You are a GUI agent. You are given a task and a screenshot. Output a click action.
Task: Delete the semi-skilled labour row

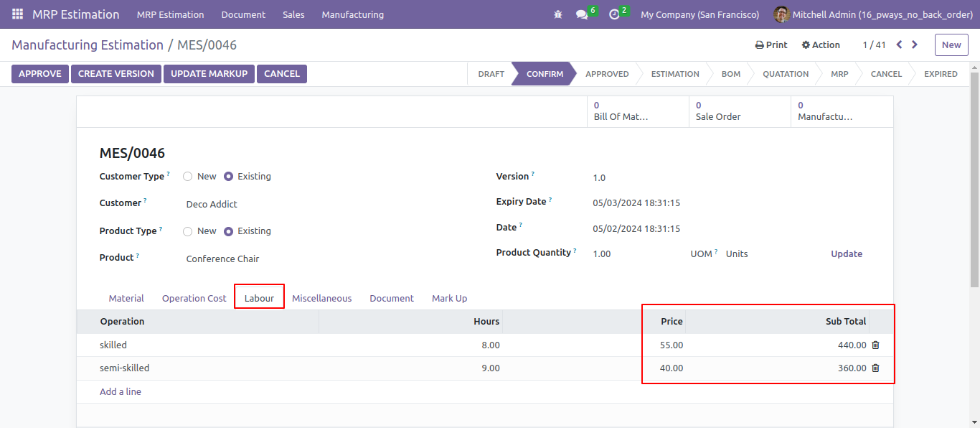(875, 368)
